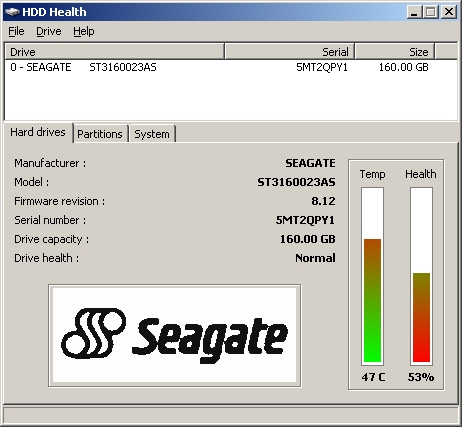Image resolution: width=462 pixels, height=427 pixels.
Task: Click the Serial number value in details
Action: click(x=305, y=220)
